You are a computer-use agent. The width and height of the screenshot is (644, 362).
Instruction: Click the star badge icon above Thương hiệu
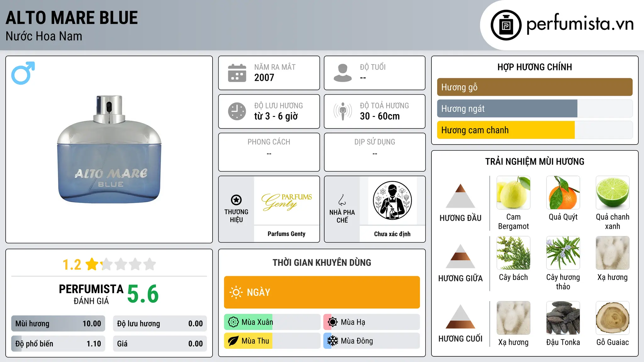tap(236, 200)
